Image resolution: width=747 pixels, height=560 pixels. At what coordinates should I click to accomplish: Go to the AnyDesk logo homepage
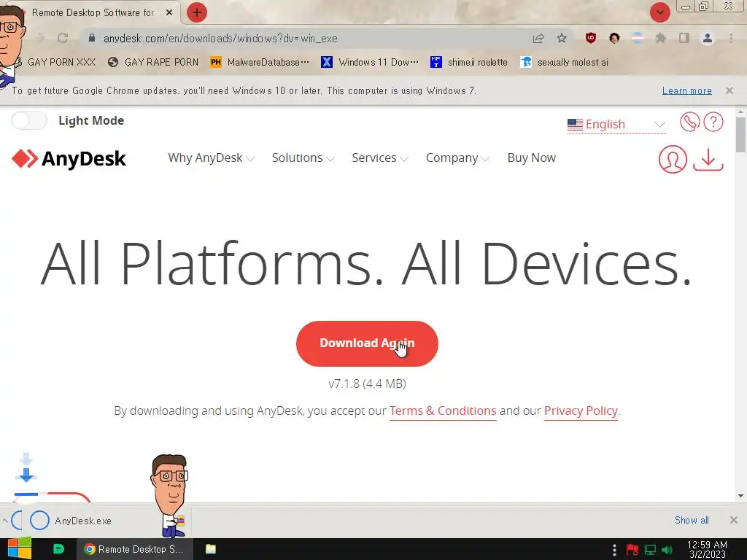69,158
